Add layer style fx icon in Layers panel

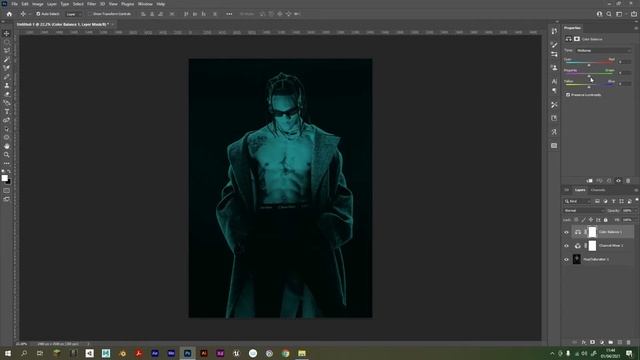(x=584, y=342)
